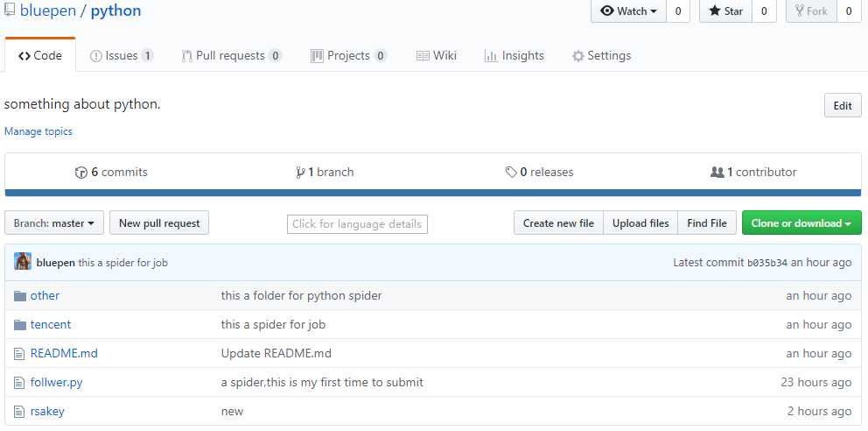
Task: Click the book icon in Wiki tab
Action: [x=423, y=56]
